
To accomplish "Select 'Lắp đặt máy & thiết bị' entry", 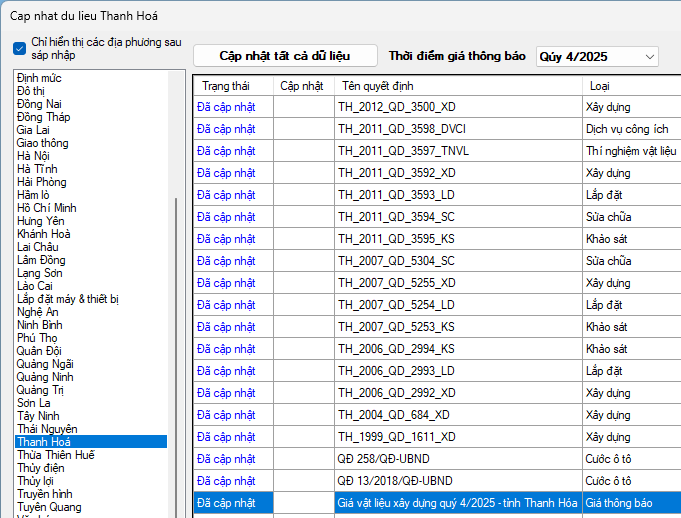I will point(68,299).
